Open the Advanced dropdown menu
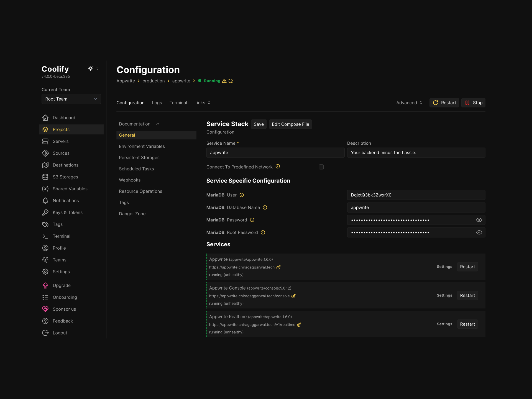532x399 pixels. (x=409, y=103)
